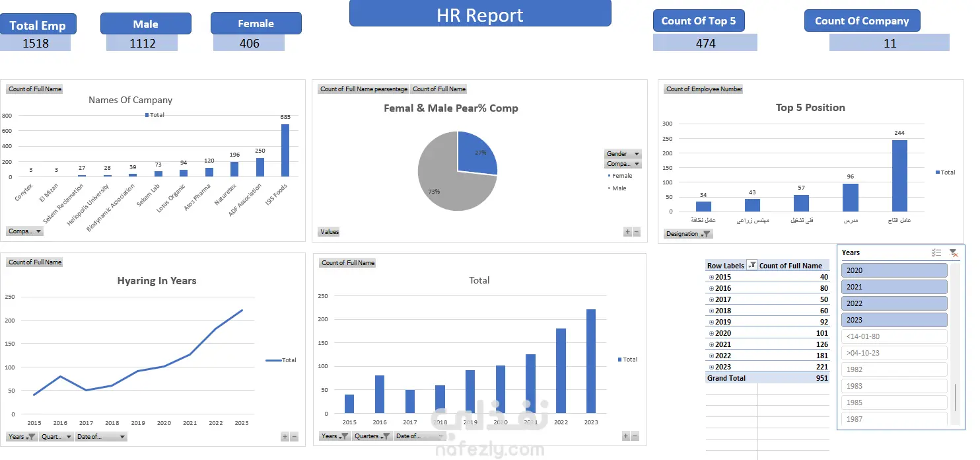Clear the filter on the Years slicer
Image resolution: width=980 pixels, height=460 pixels.
[953, 252]
